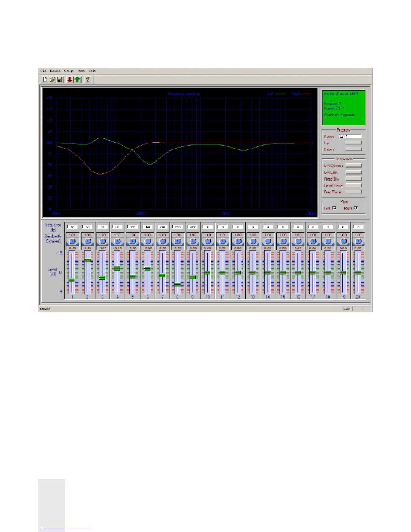Click the band 18 bandwidth knob

(328, 241)
